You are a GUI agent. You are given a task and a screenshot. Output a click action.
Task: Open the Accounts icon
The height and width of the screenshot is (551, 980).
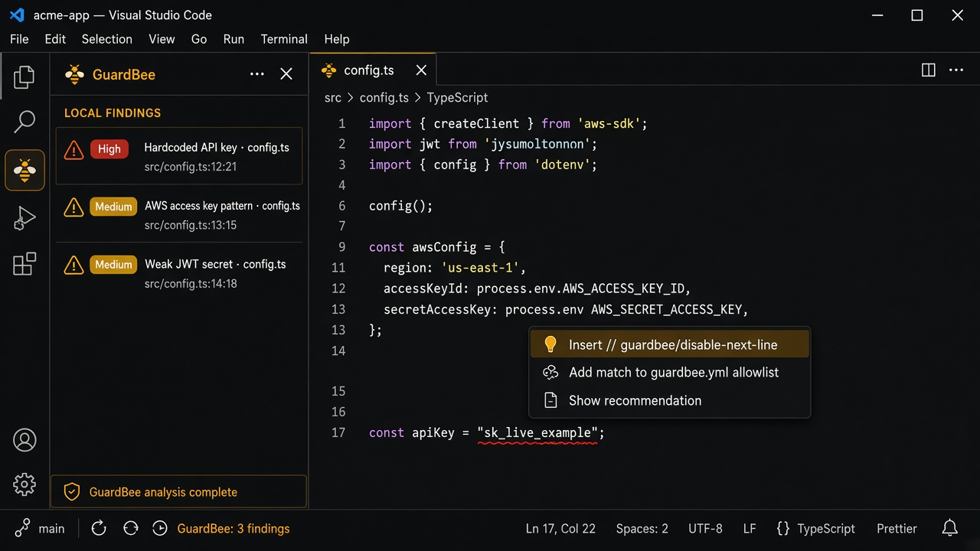coord(24,440)
